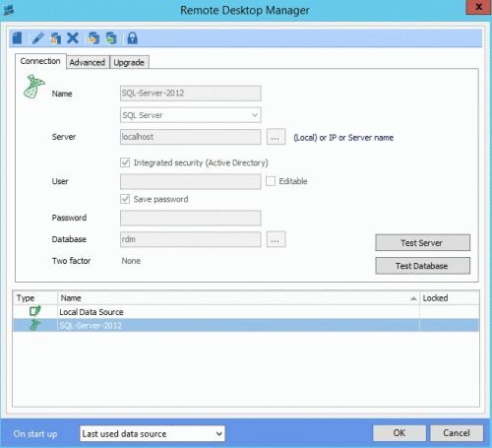Image resolution: width=492 pixels, height=448 pixels.
Task: Click the Database field showing rdm
Action: 191,239
